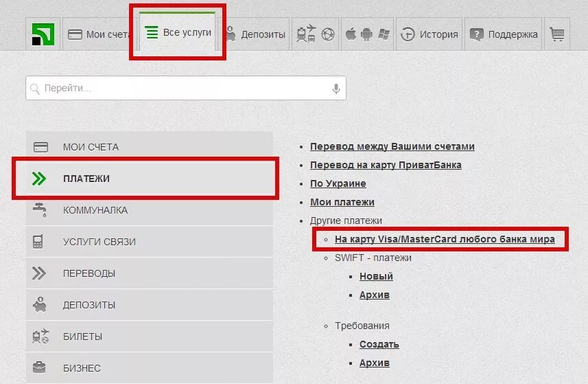Open Архив link under SWIFT - платежи
The width and height of the screenshot is (588, 384).
coord(374,295)
